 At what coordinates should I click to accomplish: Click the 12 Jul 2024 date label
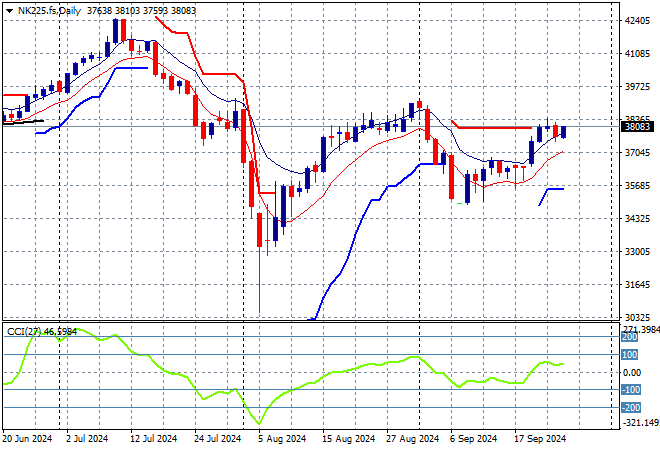[153, 439]
